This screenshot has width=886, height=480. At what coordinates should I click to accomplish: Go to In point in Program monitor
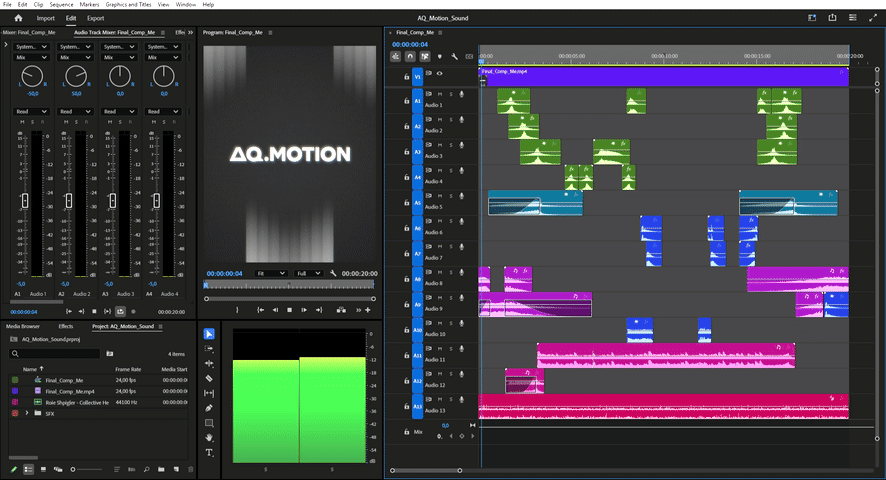point(260,310)
